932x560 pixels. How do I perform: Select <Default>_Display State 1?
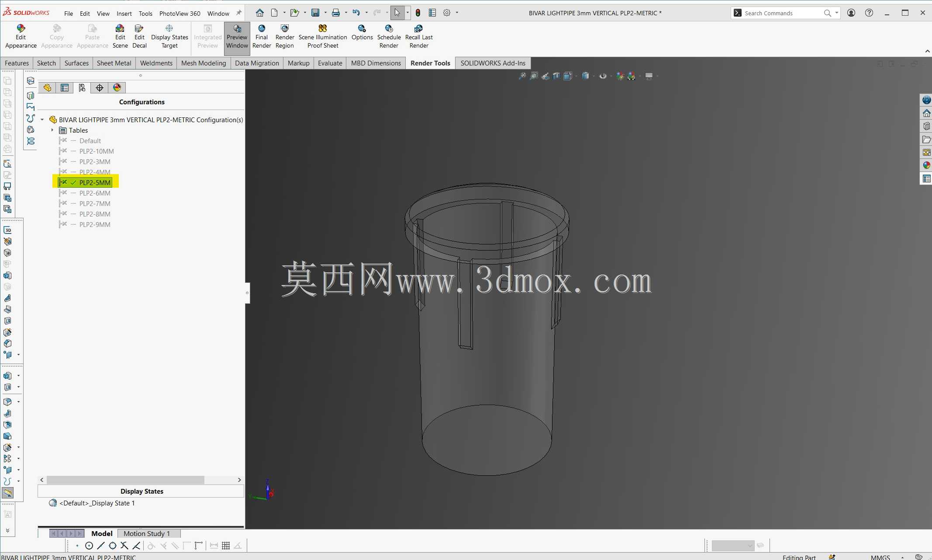click(97, 503)
